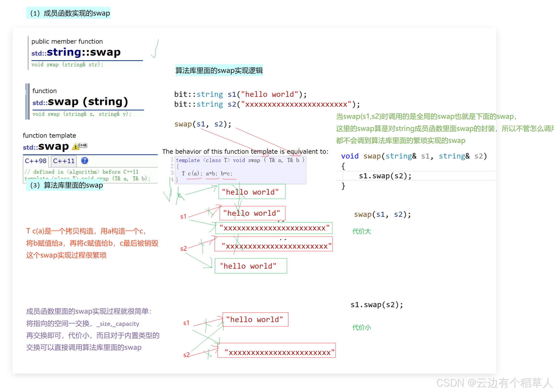Click the void swap(string& str) signature
This screenshot has width=554, height=392.
point(67,64)
